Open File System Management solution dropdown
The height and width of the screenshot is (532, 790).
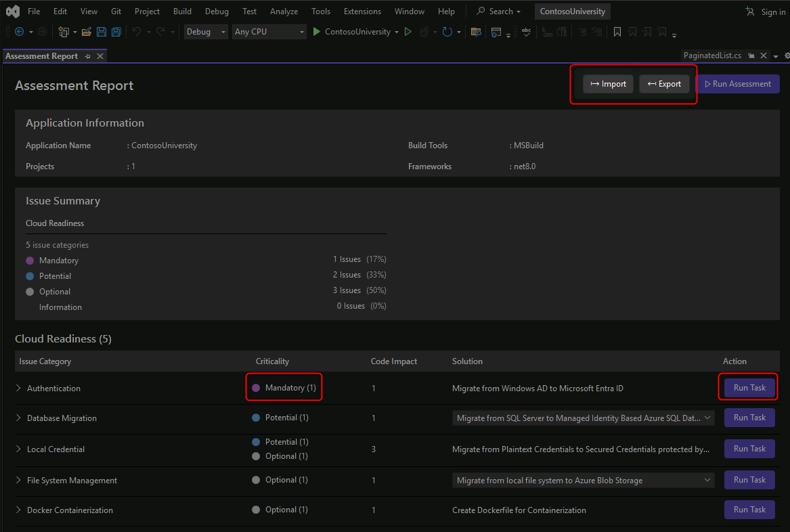583,480
